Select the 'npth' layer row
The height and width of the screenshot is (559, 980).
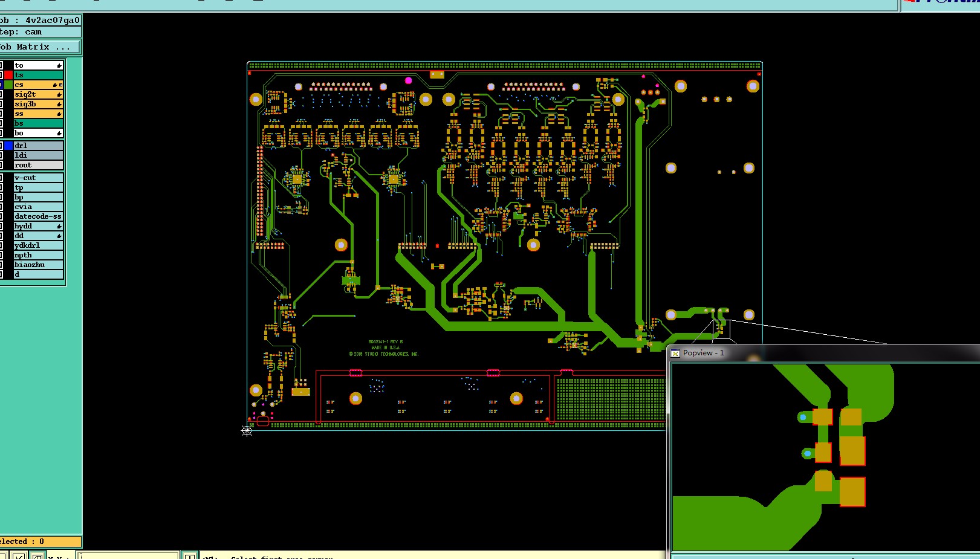(38, 255)
